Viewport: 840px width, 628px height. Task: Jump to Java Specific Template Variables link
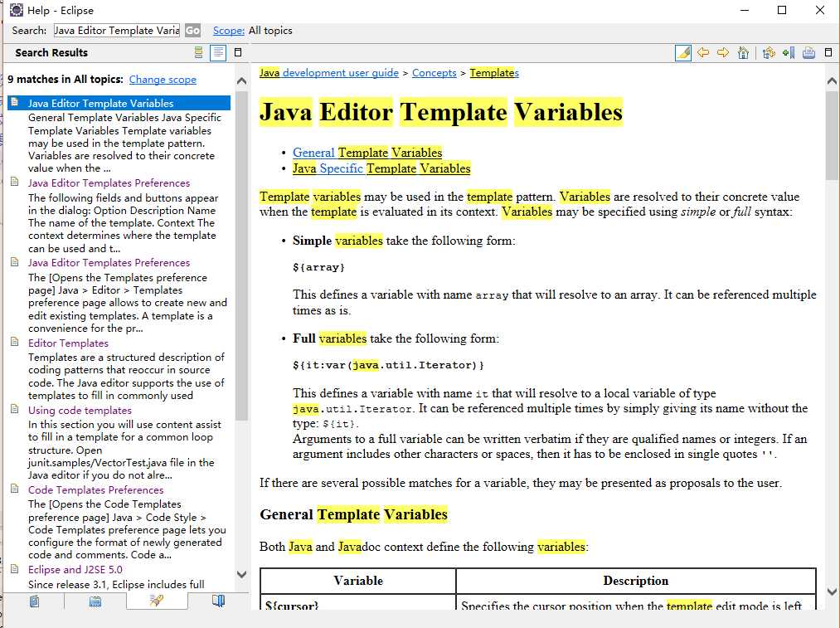(381, 168)
